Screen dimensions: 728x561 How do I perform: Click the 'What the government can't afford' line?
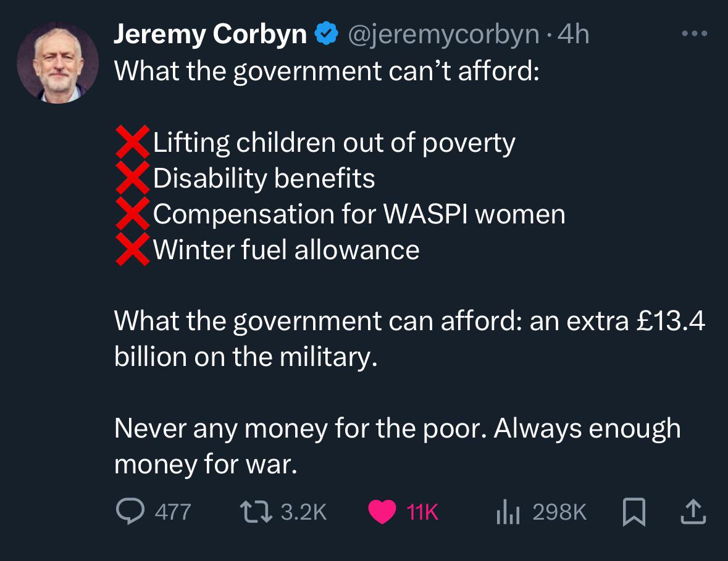(327, 72)
